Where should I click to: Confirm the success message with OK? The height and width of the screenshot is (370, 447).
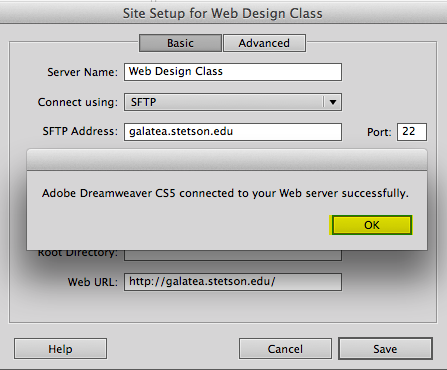coord(372,225)
